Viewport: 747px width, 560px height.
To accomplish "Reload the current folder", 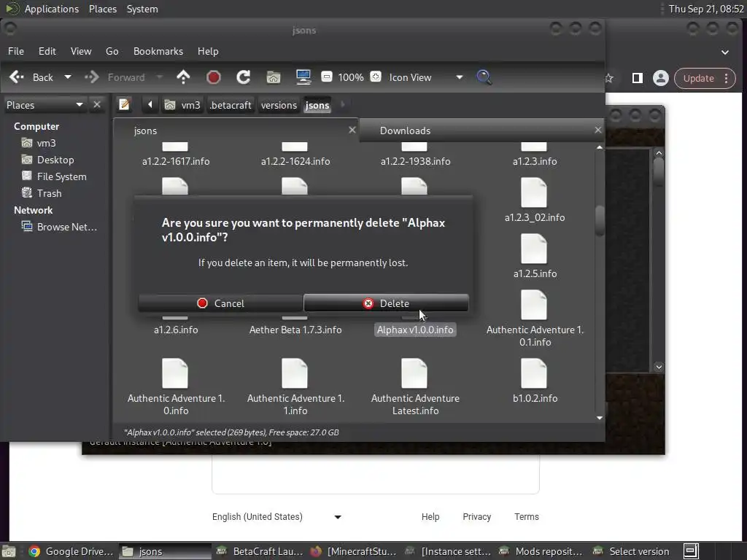I will pyautogui.click(x=244, y=77).
